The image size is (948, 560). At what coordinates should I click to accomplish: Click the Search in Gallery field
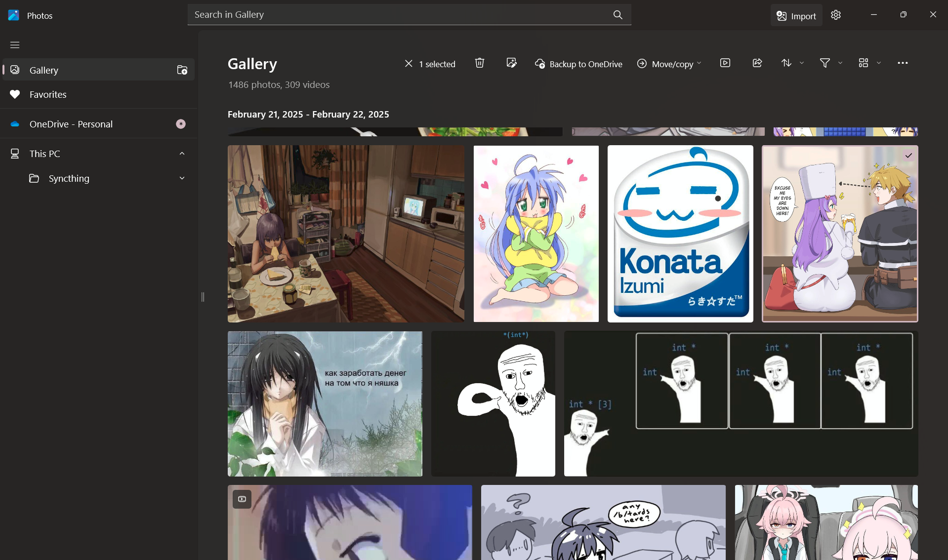pyautogui.click(x=409, y=15)
